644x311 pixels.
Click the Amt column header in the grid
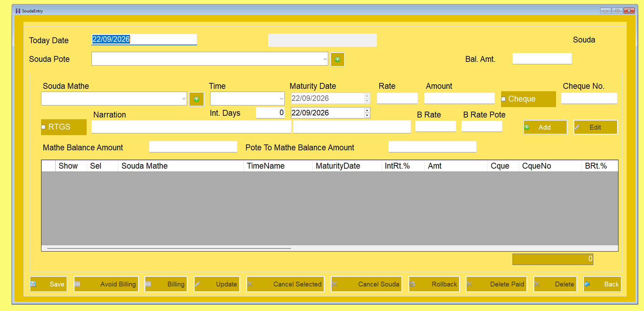point(456,166)
